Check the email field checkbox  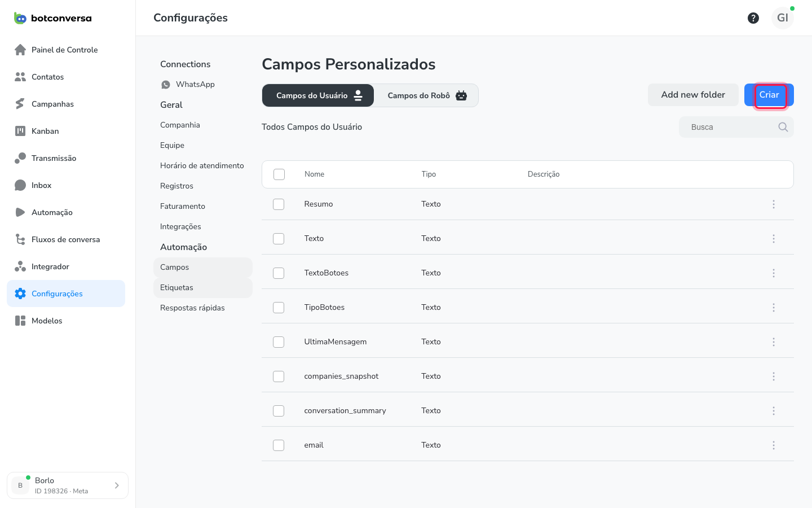(279, 445)
